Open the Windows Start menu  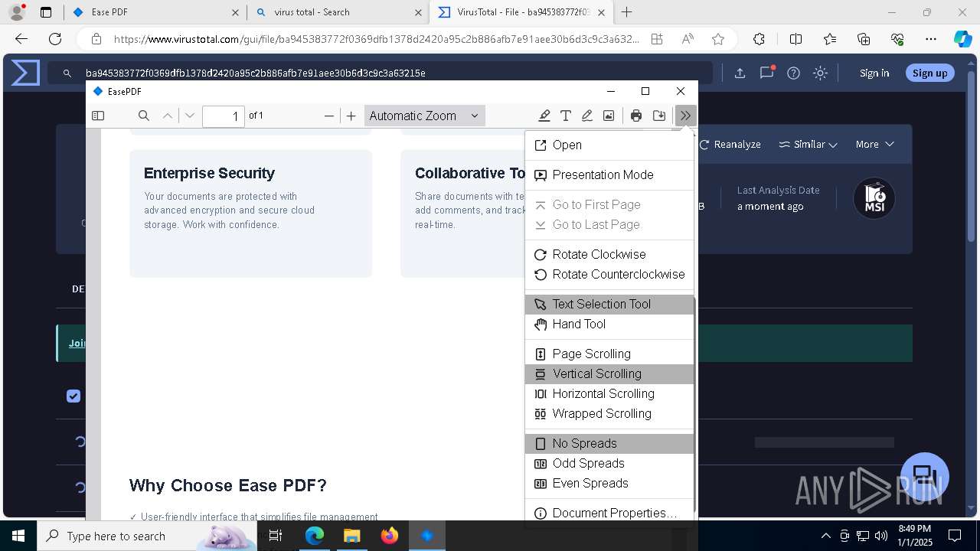click(18, 536)
